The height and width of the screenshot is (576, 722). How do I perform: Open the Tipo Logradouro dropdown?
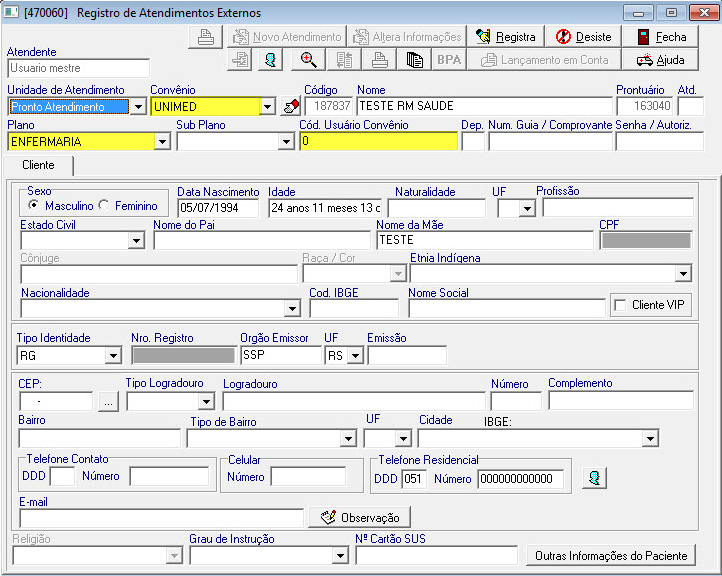[x=206, y=401]
